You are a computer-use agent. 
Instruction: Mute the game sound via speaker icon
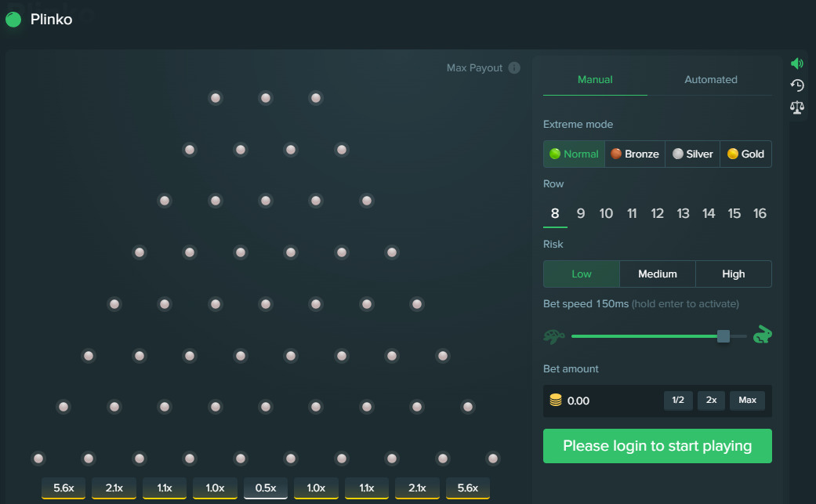click(797, 63)
